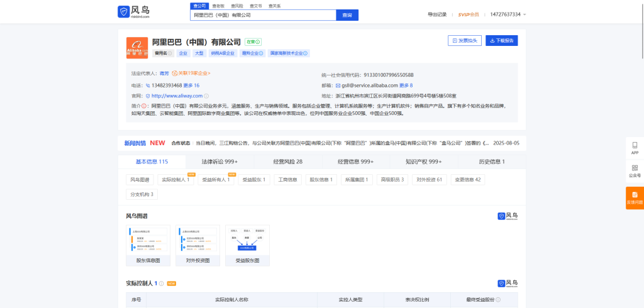644x308 pixels.
Task: Open the 历史信息 1 tab
Action: tap(492, 162)
